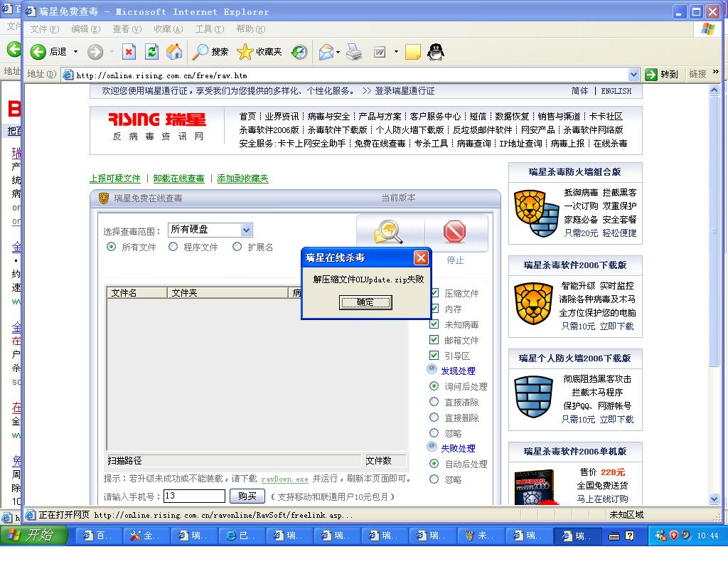Select 自动后处理 radio option

point(434,464)
